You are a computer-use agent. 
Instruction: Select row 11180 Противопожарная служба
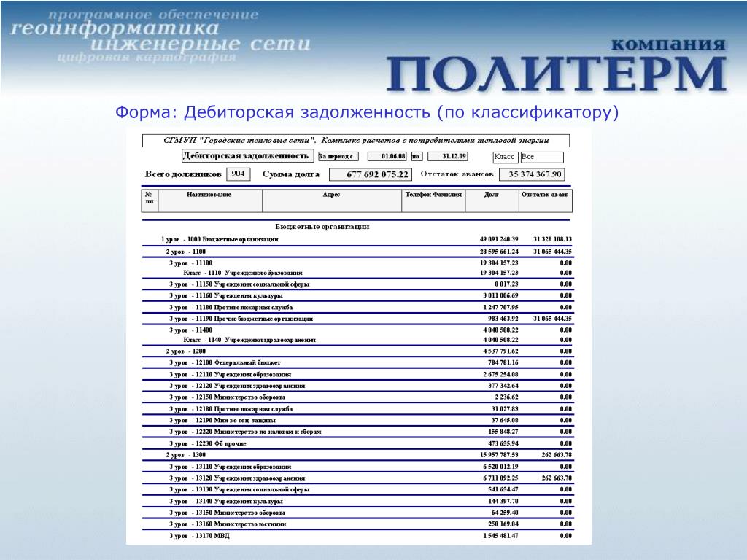click(357, 308)
